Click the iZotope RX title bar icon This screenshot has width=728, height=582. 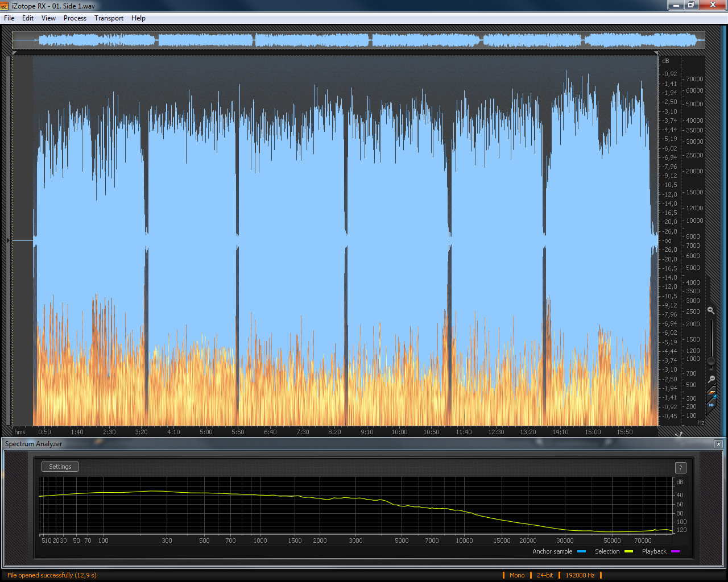coord(5,6)
